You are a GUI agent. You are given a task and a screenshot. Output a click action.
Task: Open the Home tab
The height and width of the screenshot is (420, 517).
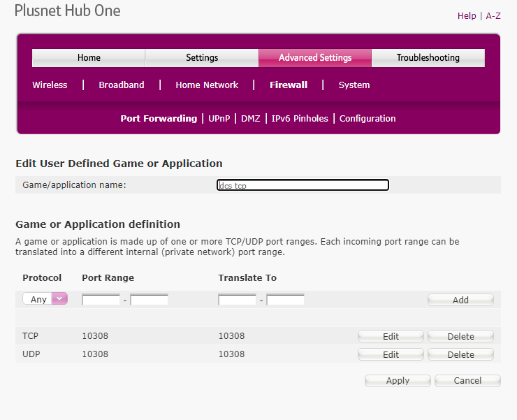pos(89,58)
